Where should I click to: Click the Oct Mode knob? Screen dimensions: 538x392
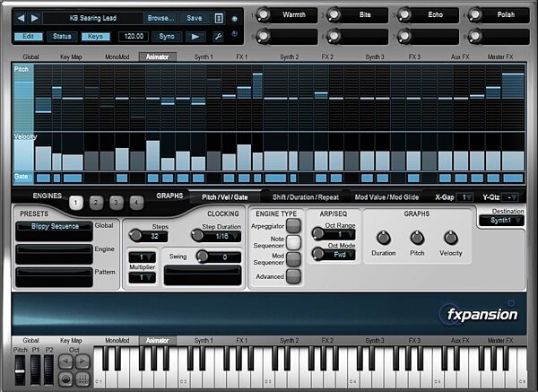(x=318, y=254)
